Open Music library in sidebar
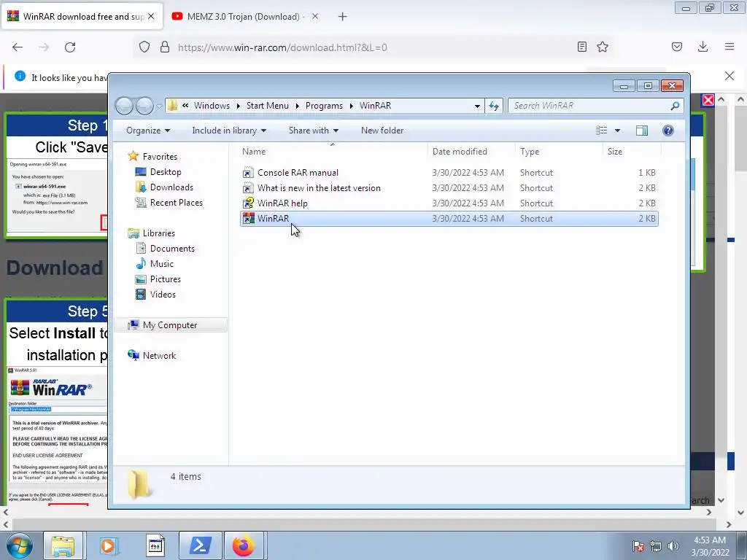 tap(161, 264)
